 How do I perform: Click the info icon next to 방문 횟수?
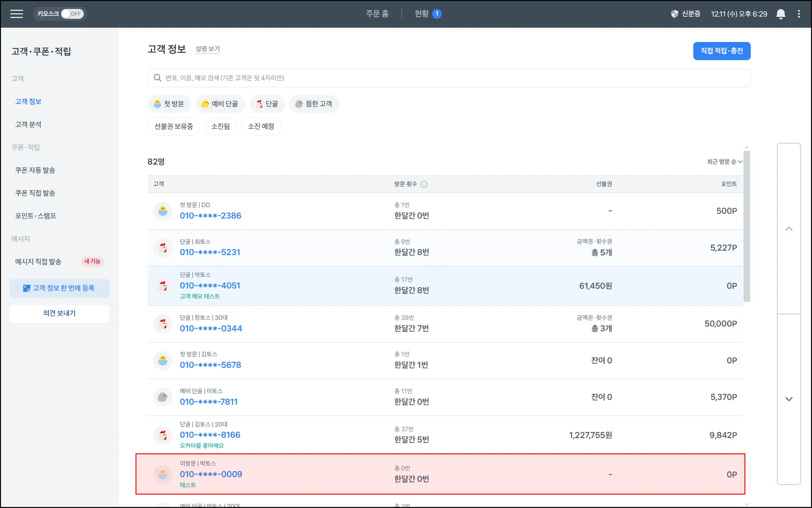[424, 184]
